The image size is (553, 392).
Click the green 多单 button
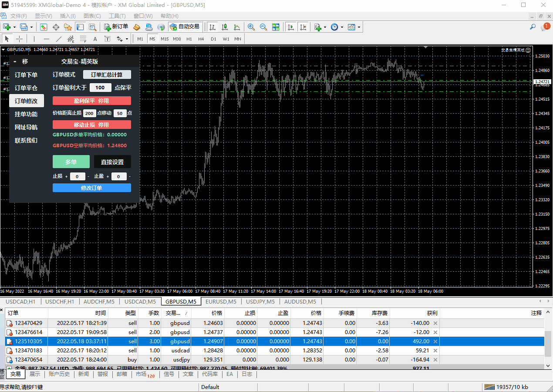(71, 162)
